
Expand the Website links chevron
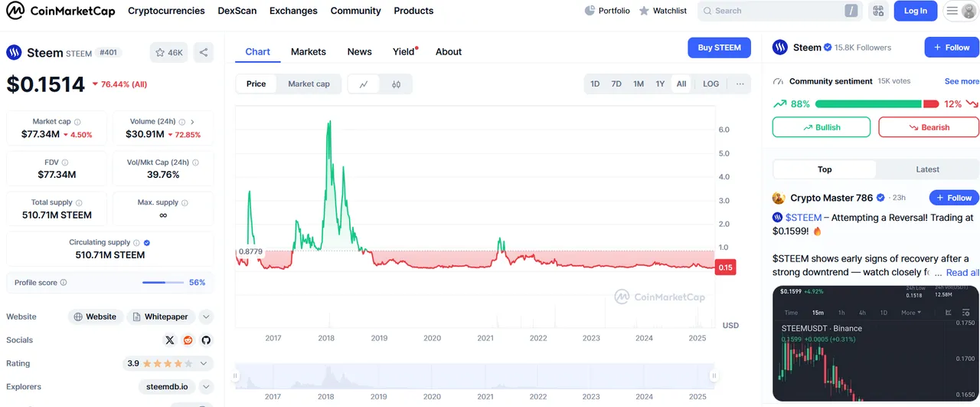pyautogui.click(x=206, y=317)
